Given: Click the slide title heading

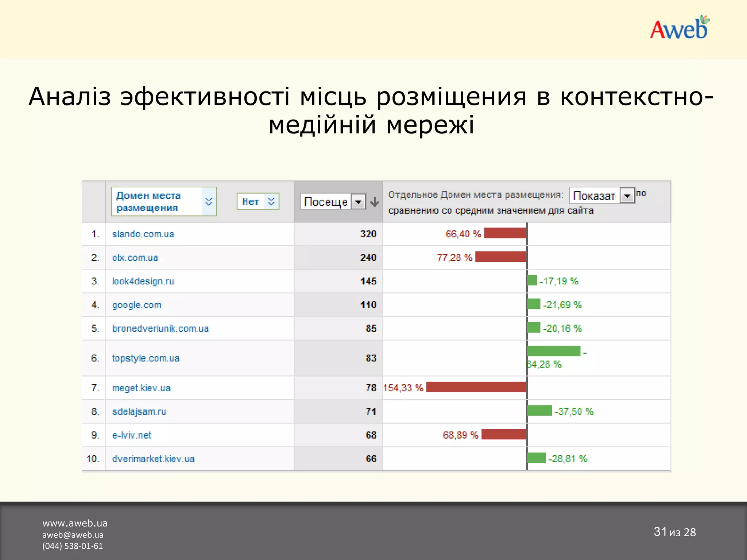Looking at the screenshot, I should coord(371,111).
